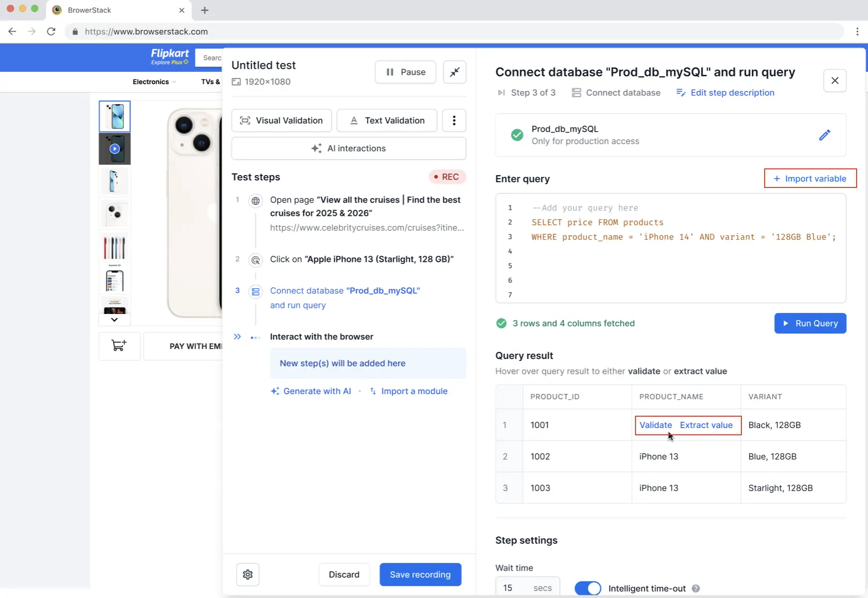Click the pencil icon to edit Prod_db_mySQL
This screenshot has height=598, width=868.
click(824, 135)
